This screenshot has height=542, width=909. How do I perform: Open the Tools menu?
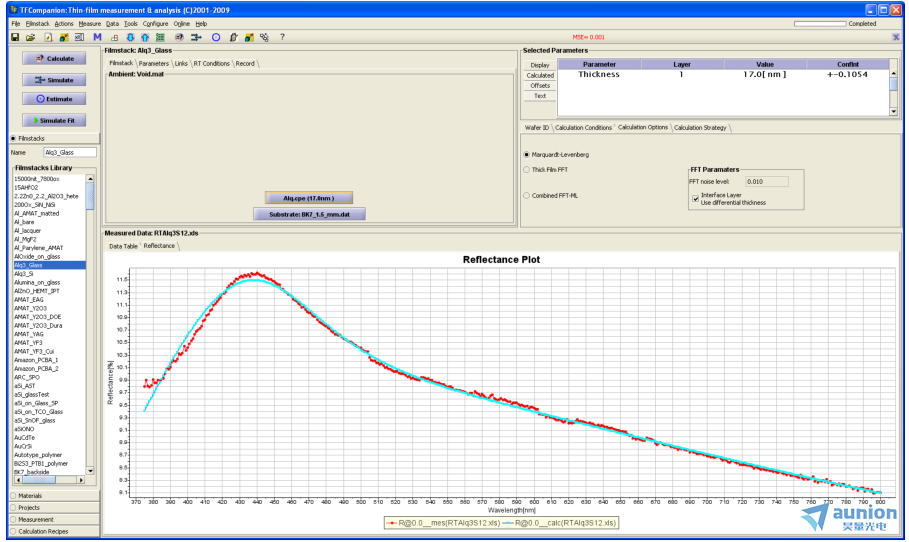[x=131, y=24]
